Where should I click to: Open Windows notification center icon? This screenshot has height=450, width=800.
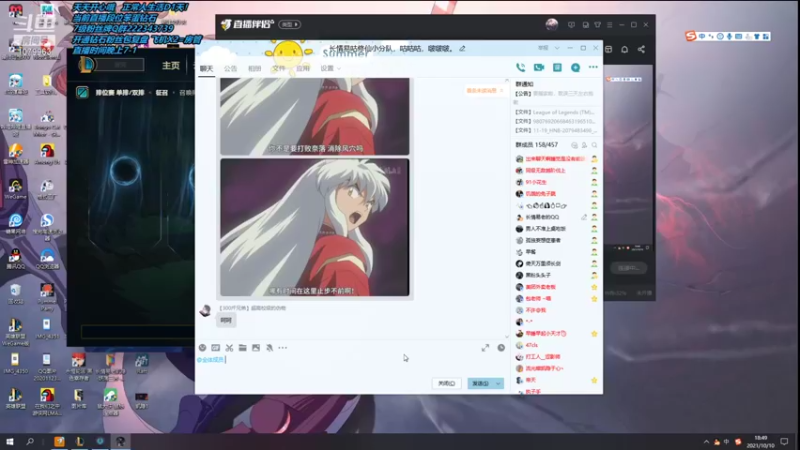pyautogui.click(x=784, y=442)
